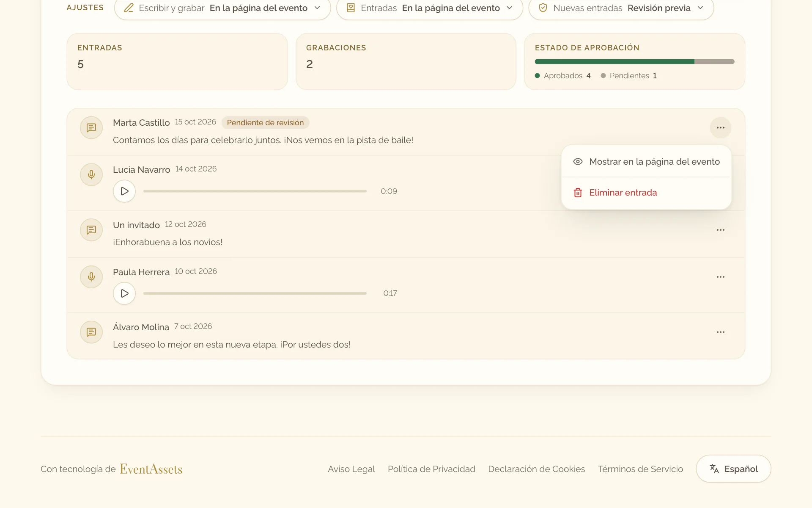The image size is (812, 508).
Task: Click the Grabaciones count card
Action: [x=406, y=61]
